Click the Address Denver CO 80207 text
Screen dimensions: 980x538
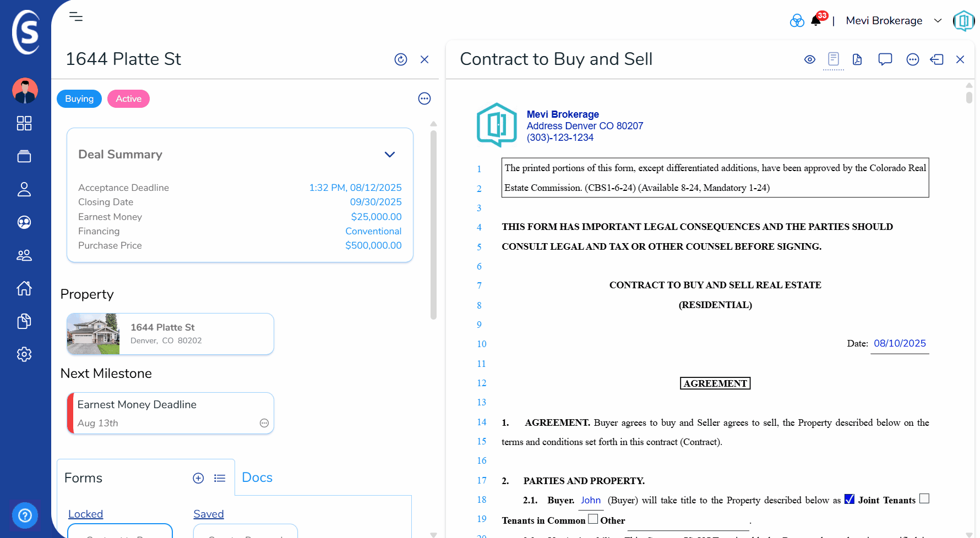[x=585, y=126]
